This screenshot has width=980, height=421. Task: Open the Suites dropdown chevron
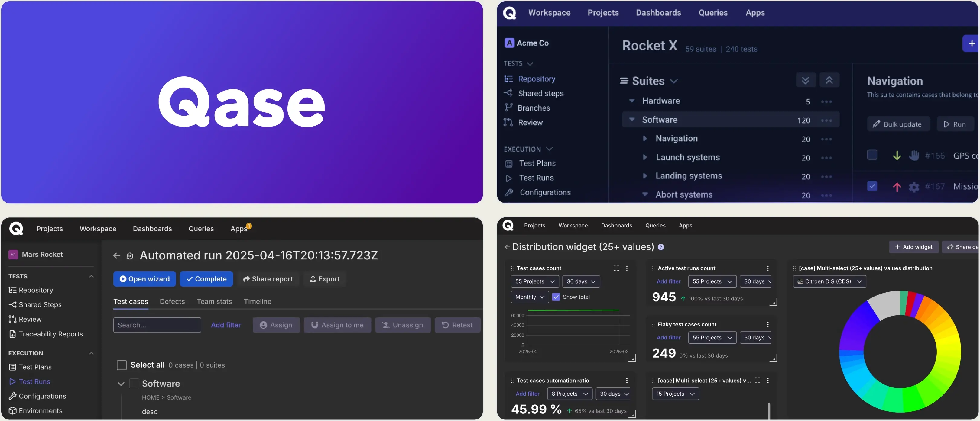pos(674,81)
